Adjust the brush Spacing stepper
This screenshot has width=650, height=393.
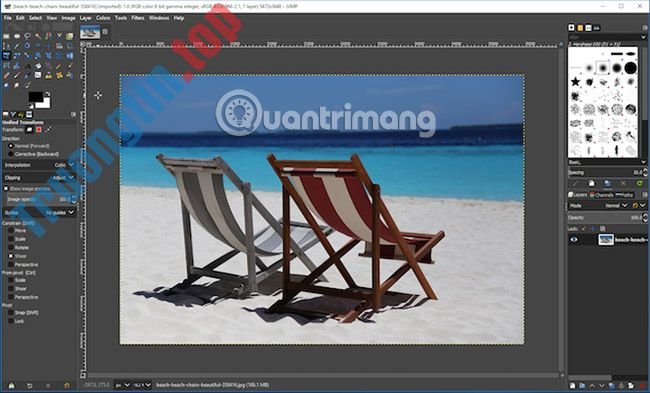(645, 172)
